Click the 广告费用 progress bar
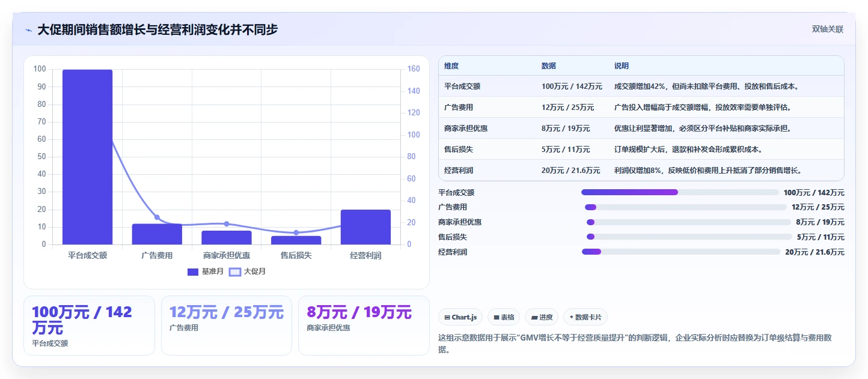868x379 pixels. pos(685,207)
